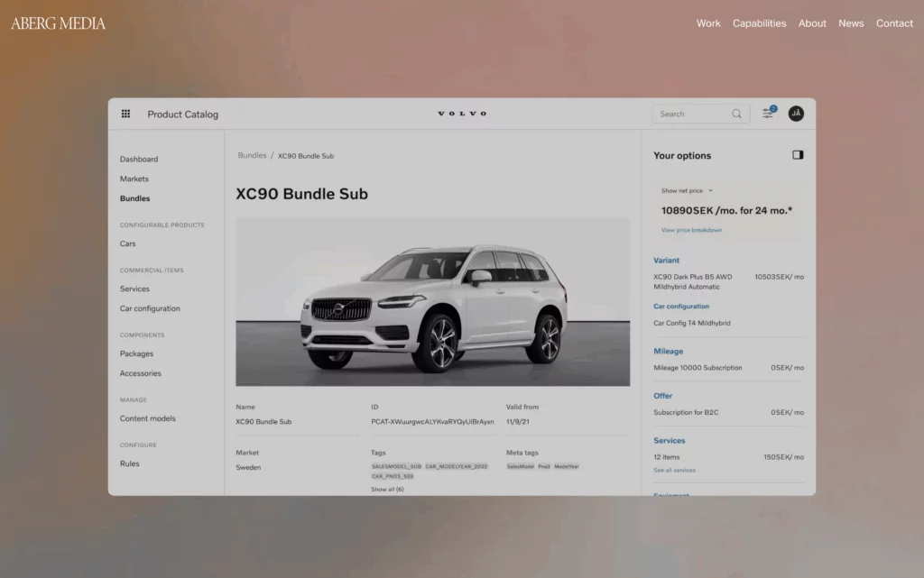The image size is (924, 578).
Task: Click the SALESMODEL_SUB tag
Action: point(396,466)
